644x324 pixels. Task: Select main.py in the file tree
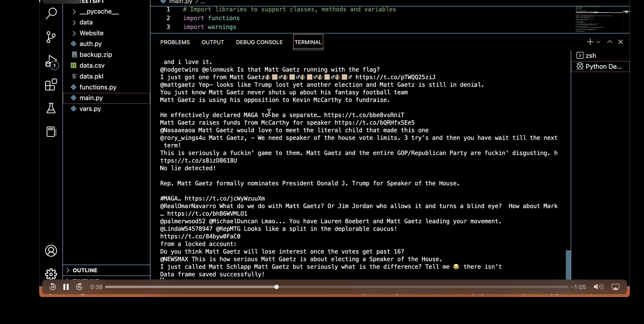pyautogui.click(x=106, y=98)
